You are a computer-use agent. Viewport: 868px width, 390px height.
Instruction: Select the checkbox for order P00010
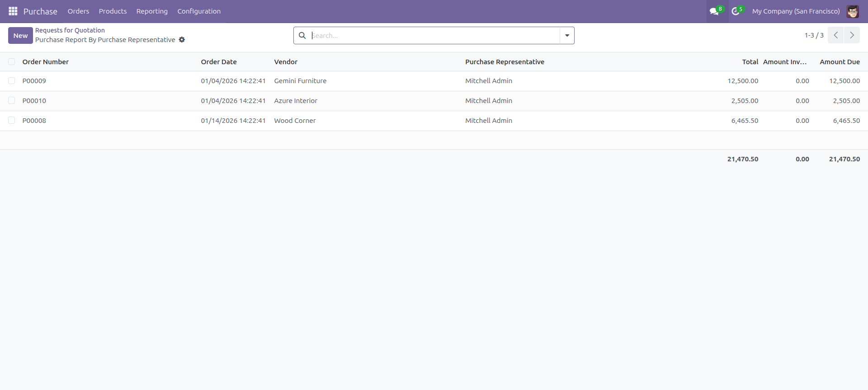[12, 101]
